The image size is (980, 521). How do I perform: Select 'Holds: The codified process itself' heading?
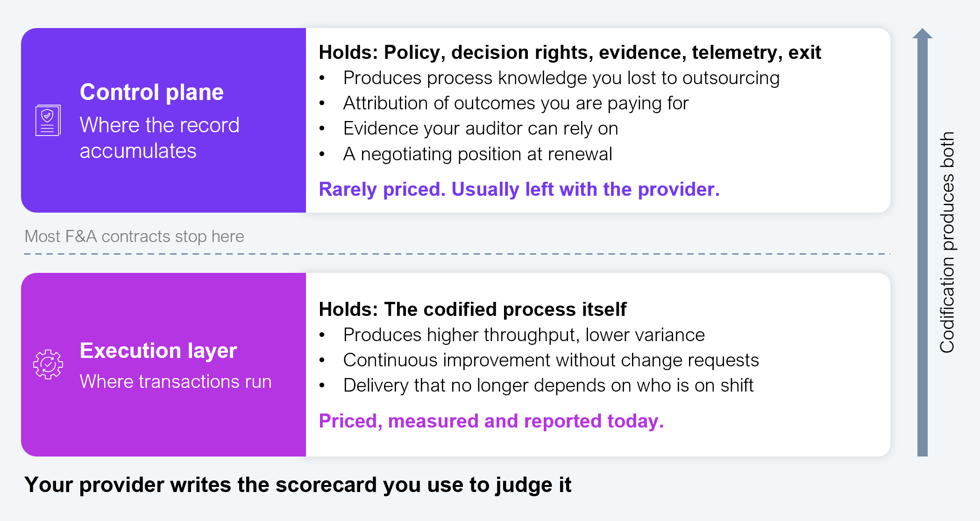click(x=472, y=309)
